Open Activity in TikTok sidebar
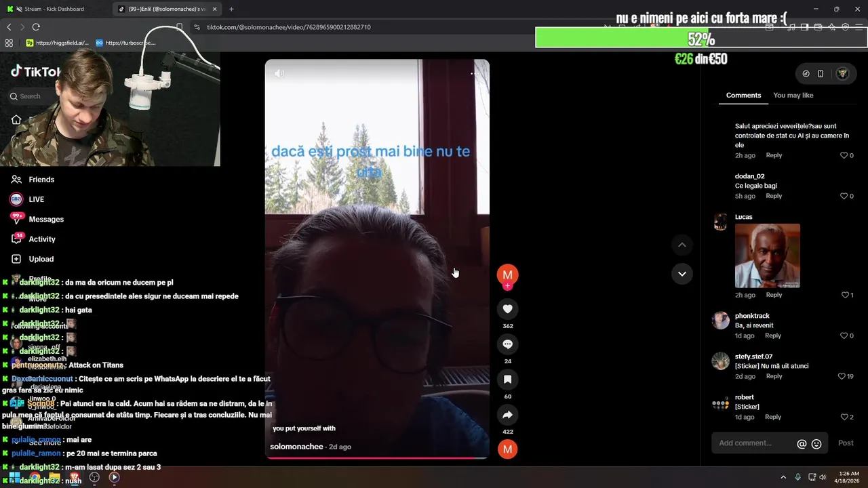Image resolution: width=868 pixels, height=488 pixels. click(33, 239)
